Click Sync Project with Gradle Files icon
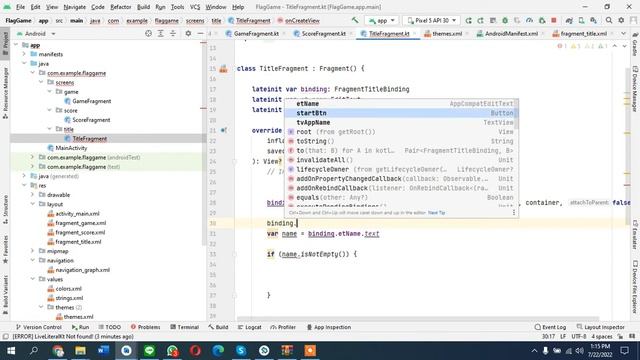 (x=569, y=20)
